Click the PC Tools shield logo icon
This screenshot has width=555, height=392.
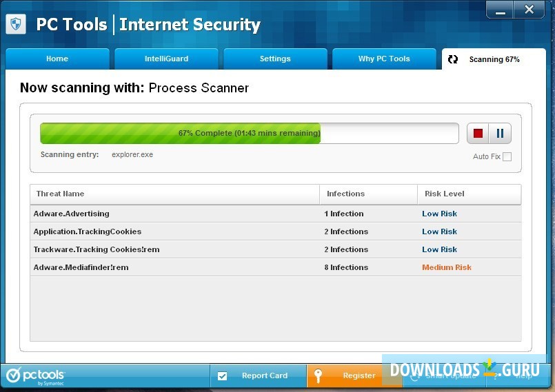(x=16, y=24)
